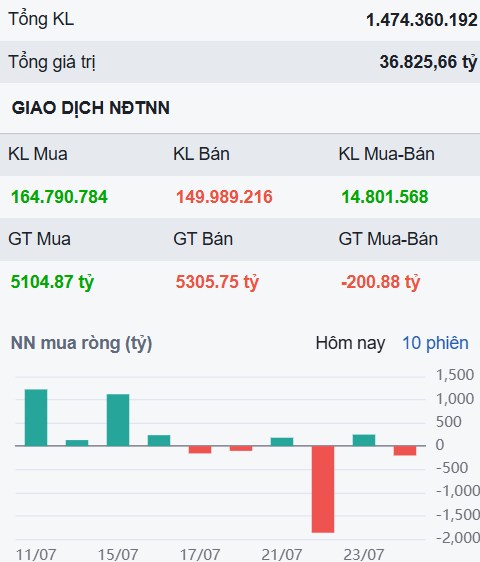Click the KL Mua-Bán value 14.801.568

[385, 197]
